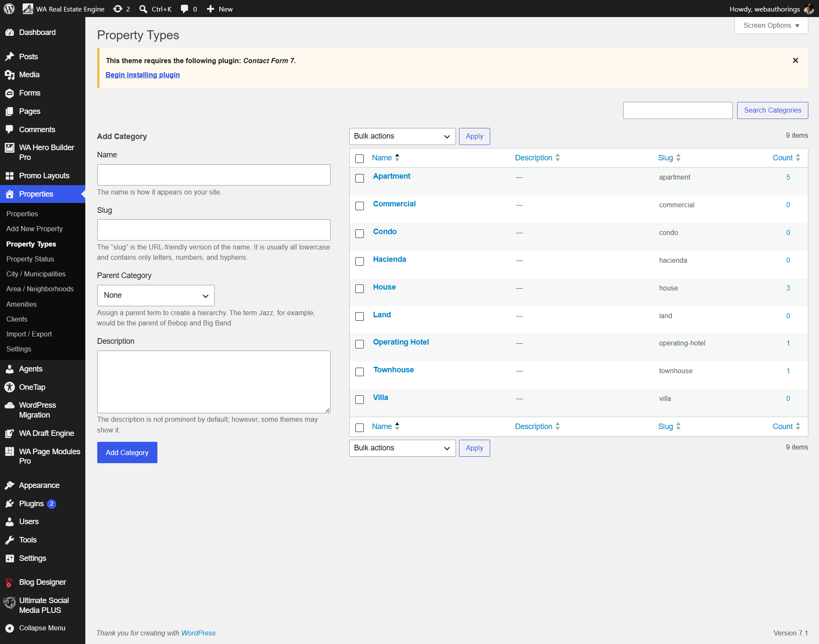Click the WA Page Modules Pro icon
The width and height of the screenshot is (819, 644).
pyautogui.click(x=9, y=452)
